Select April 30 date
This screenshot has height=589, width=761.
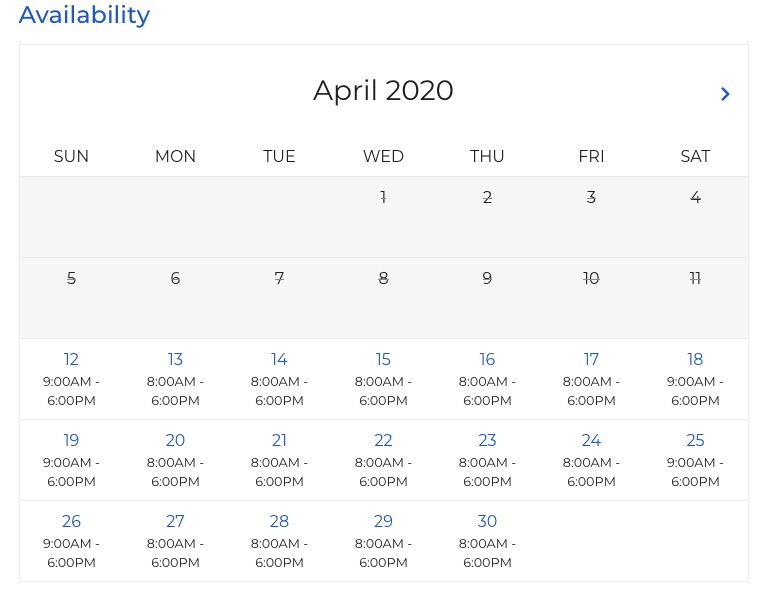tap(487, 522)
